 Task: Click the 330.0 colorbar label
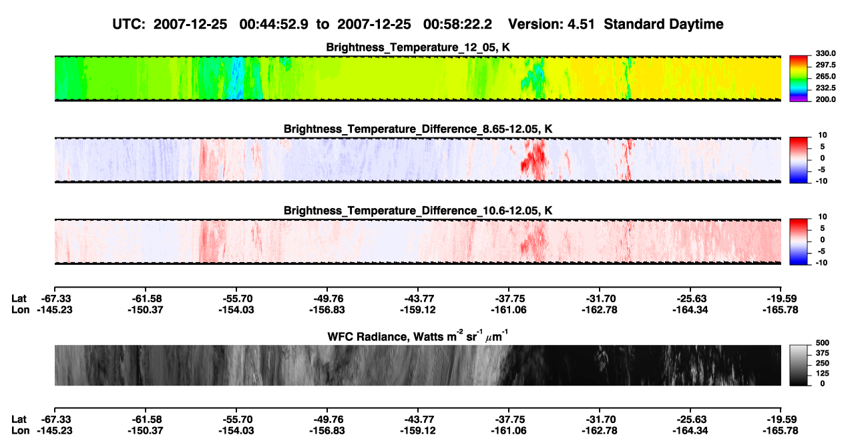[x=826, y=53]
